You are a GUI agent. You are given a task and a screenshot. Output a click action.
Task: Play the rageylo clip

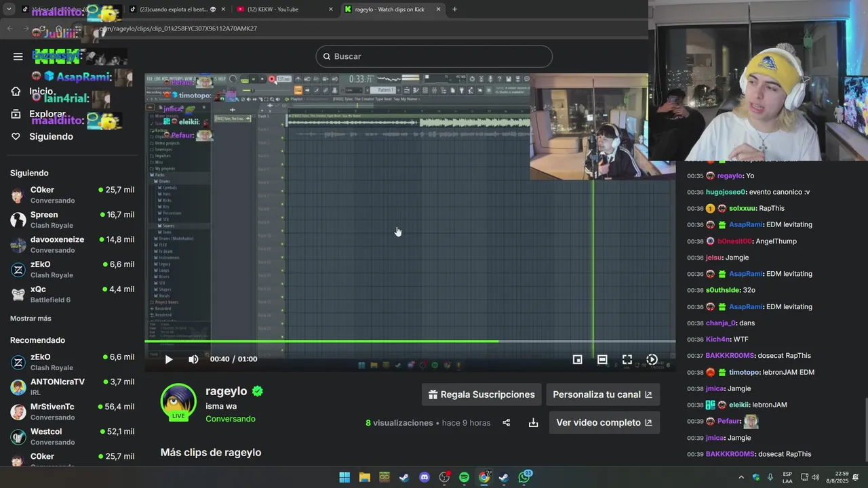(x=169, y=359)
